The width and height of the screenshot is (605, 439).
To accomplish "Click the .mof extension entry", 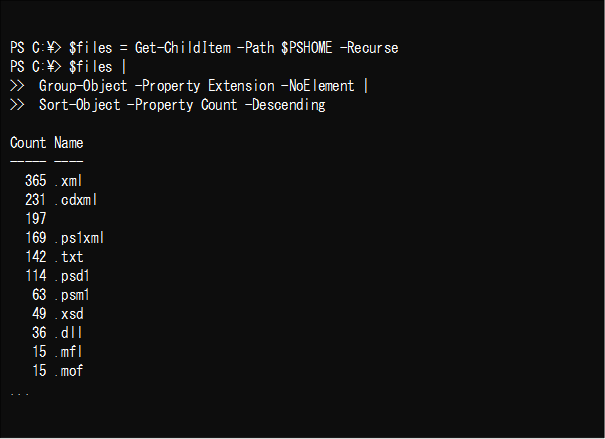I will pos(69,370).
